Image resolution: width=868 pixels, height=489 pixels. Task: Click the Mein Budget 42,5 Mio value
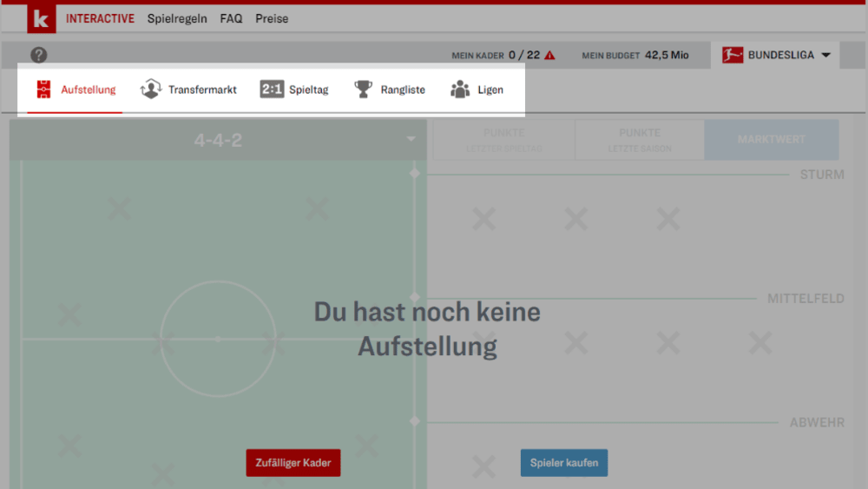pos(667,55)
